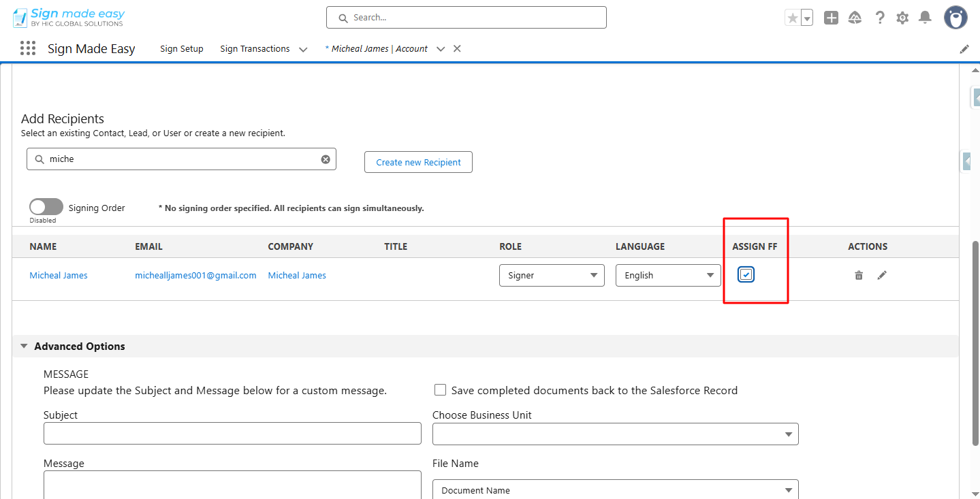Open the Language dropdown set to English
This screenshot has width=980, height=499.
(x=668, y=276)
